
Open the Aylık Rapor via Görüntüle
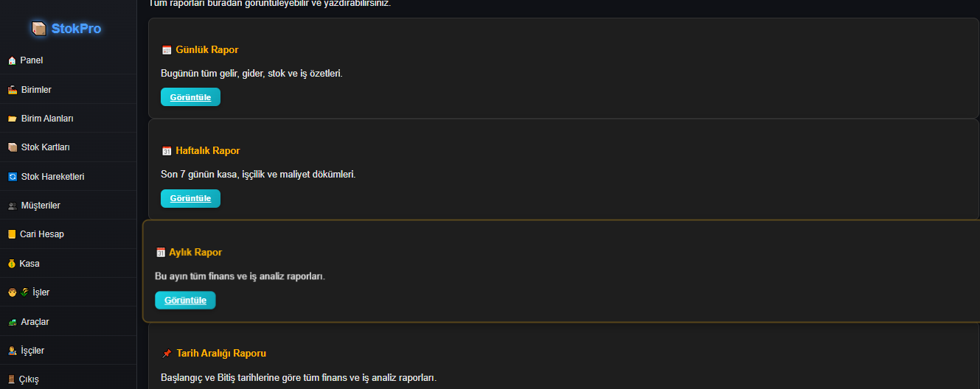[185, 301]
